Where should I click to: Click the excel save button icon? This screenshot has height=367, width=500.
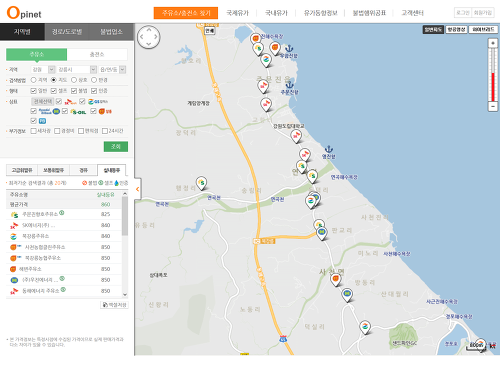pos(114,305)
